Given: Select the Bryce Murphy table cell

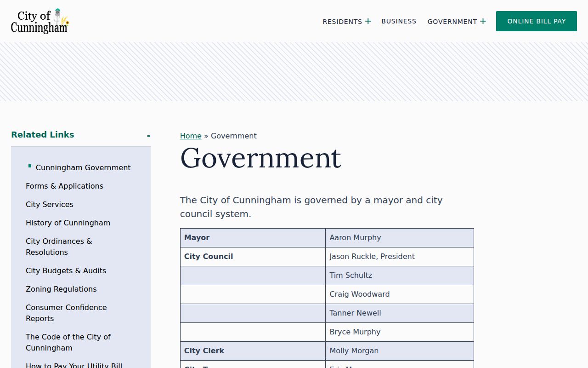Looking at the screenshot, I should tap(400, 332).
